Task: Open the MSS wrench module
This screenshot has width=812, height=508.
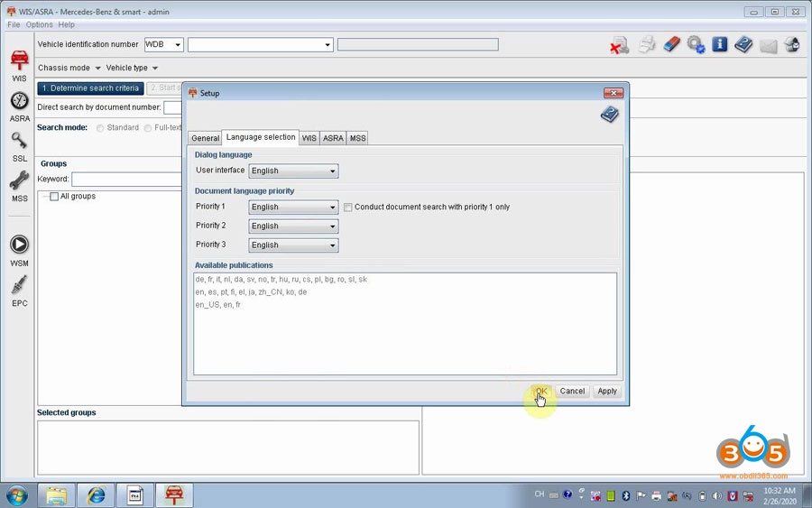Action: pos(19,187)
